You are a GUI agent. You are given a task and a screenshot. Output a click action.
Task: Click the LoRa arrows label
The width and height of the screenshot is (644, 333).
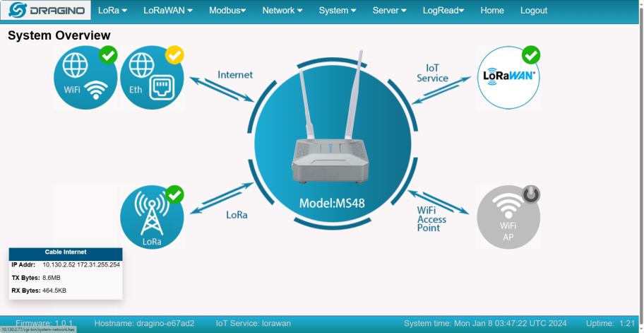click(237, 215)
